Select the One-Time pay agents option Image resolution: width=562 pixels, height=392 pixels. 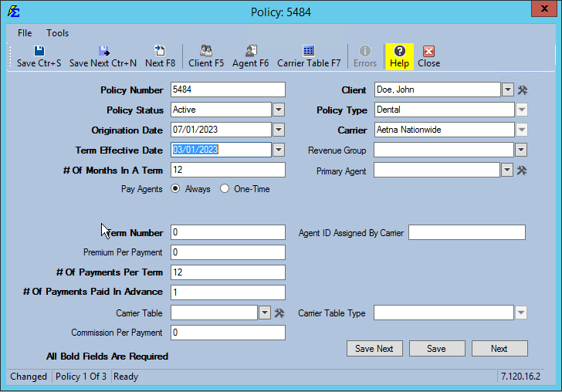225,188
